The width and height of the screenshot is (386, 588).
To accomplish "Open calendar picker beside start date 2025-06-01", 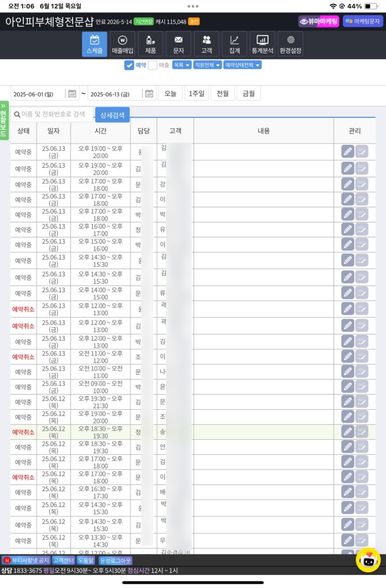I will [x=72, y=94].
